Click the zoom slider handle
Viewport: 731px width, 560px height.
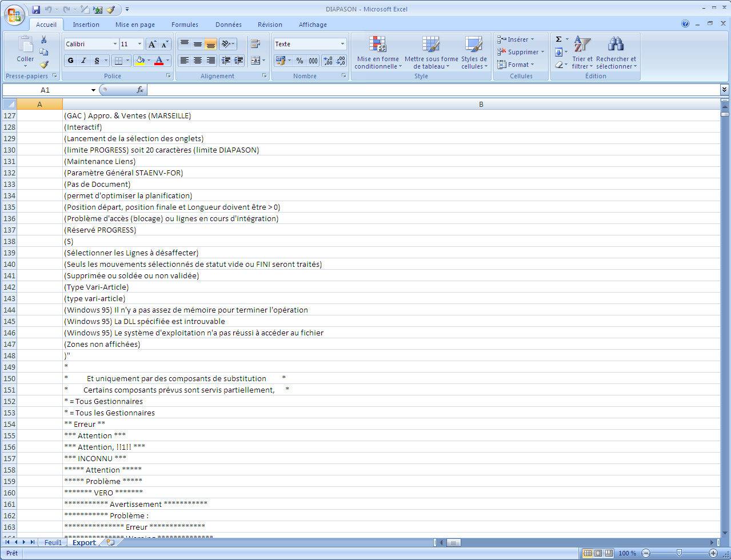(x=679, y=553)
